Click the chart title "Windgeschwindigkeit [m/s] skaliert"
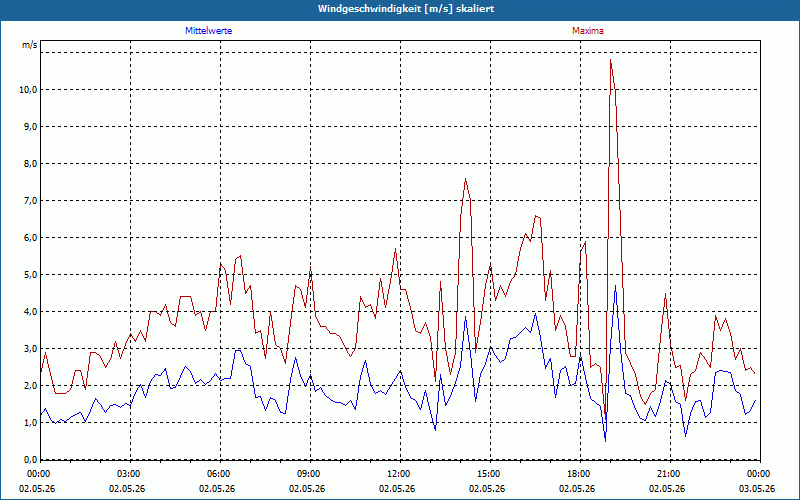 point(406,9)
